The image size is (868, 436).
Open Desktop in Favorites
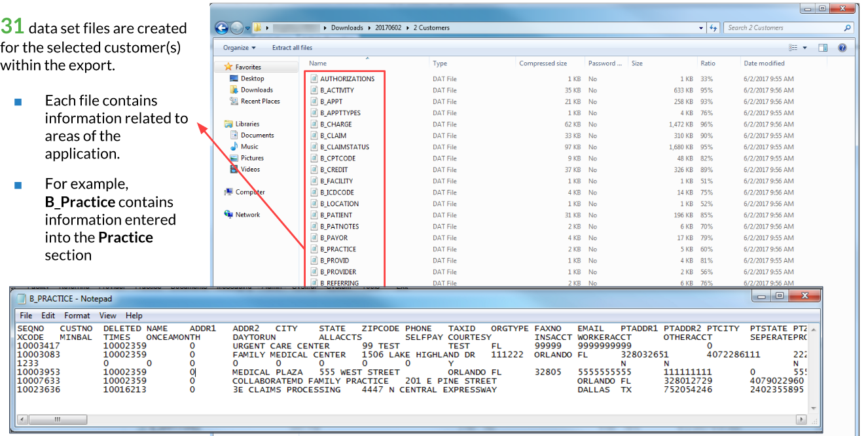[x=252, y=79]
